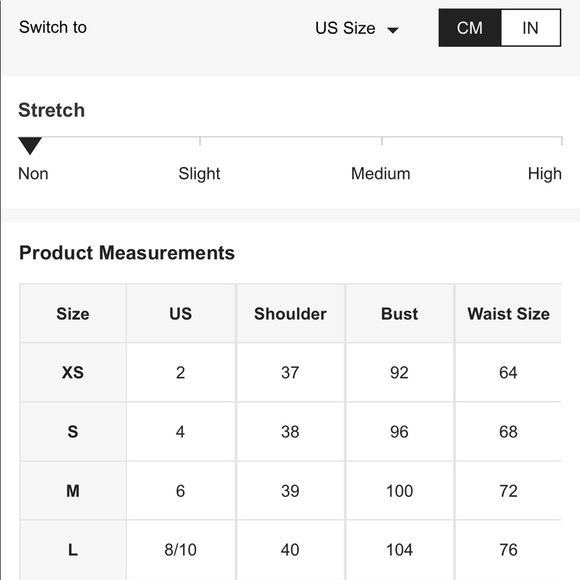This screenshot has height=580, width=580.
Task: Click the Slight stretch label
Action: pyautogui.click(x=199, y=173)
